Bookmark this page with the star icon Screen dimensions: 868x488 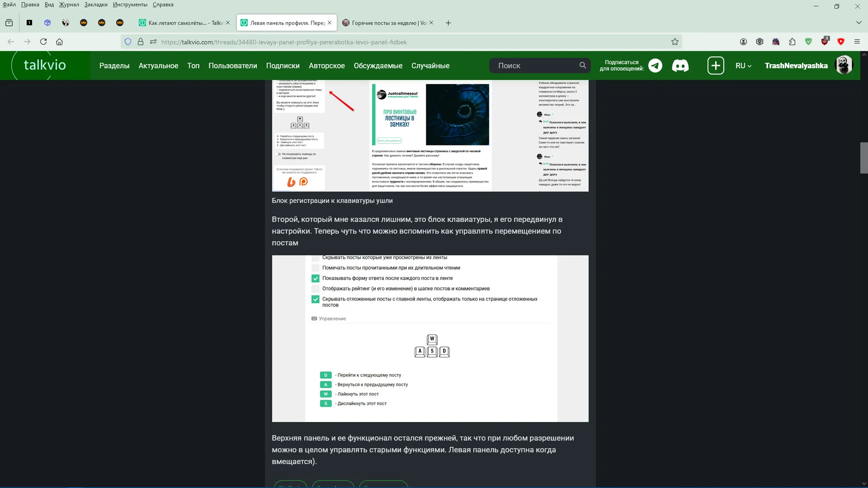coord(675,42)
